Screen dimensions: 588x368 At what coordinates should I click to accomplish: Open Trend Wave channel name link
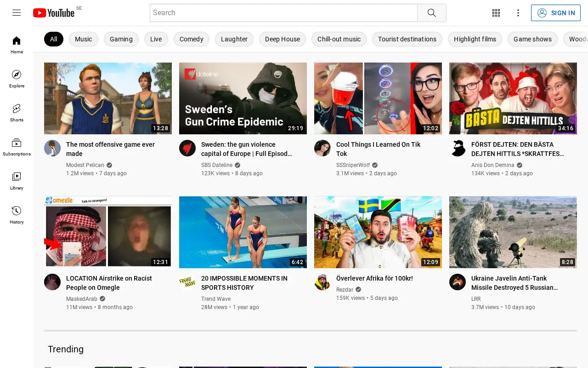[x=216, y=299]
